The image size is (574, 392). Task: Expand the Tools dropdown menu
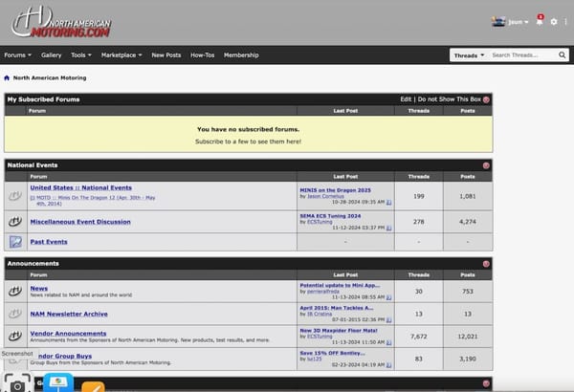tap(81, 55)
